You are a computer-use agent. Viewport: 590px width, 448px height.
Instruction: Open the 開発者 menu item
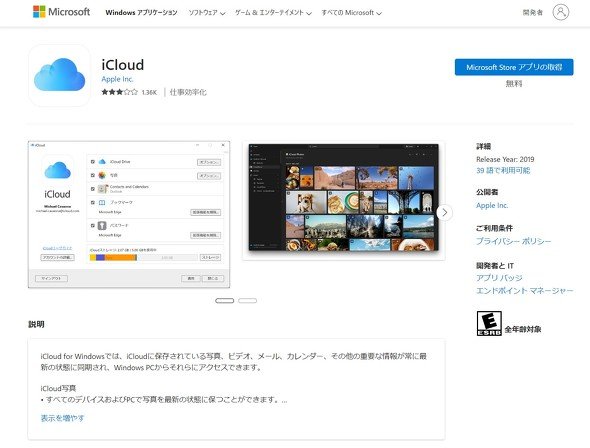[x=532, y=13]
